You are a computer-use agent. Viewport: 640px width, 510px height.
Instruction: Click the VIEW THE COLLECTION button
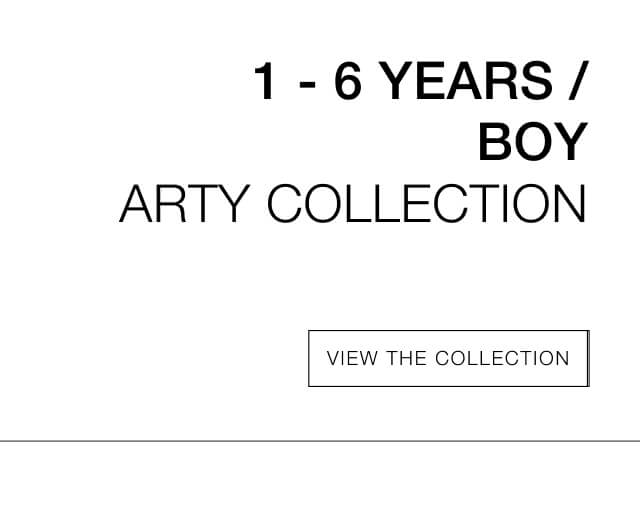[x=449, y=358]
